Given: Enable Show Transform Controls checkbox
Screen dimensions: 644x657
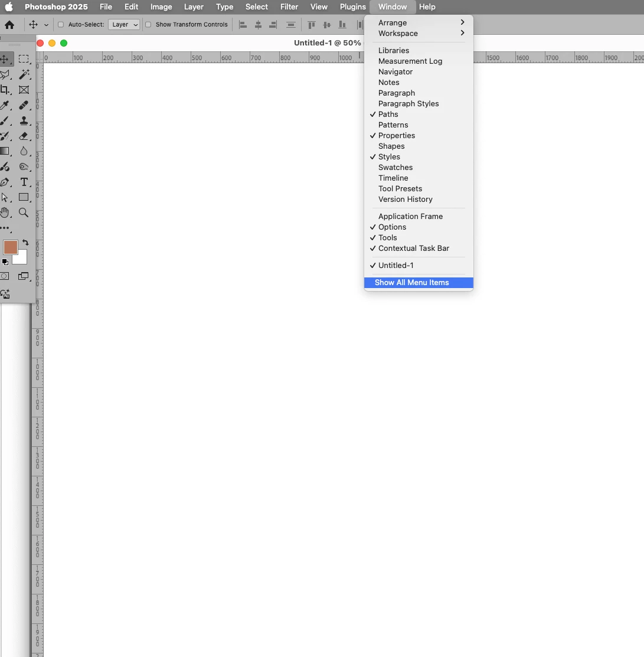Looking at the screenshot, I should click(148, 25).
